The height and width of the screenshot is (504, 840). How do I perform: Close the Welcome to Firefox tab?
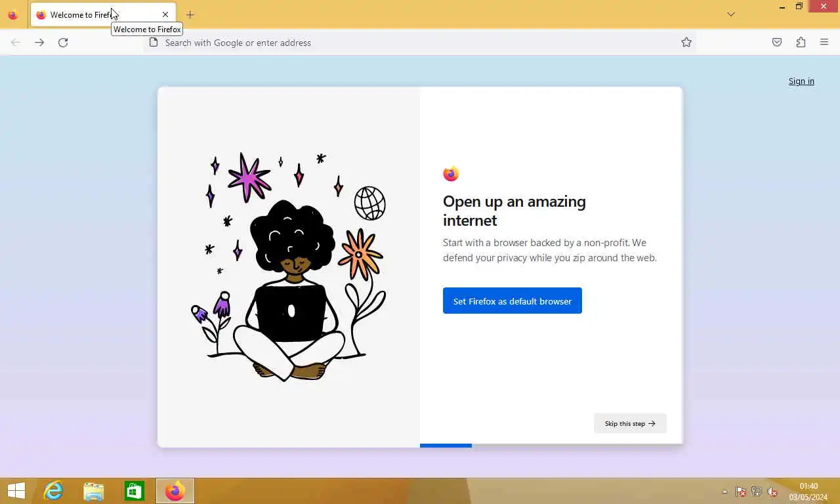(x=165, y=14)
